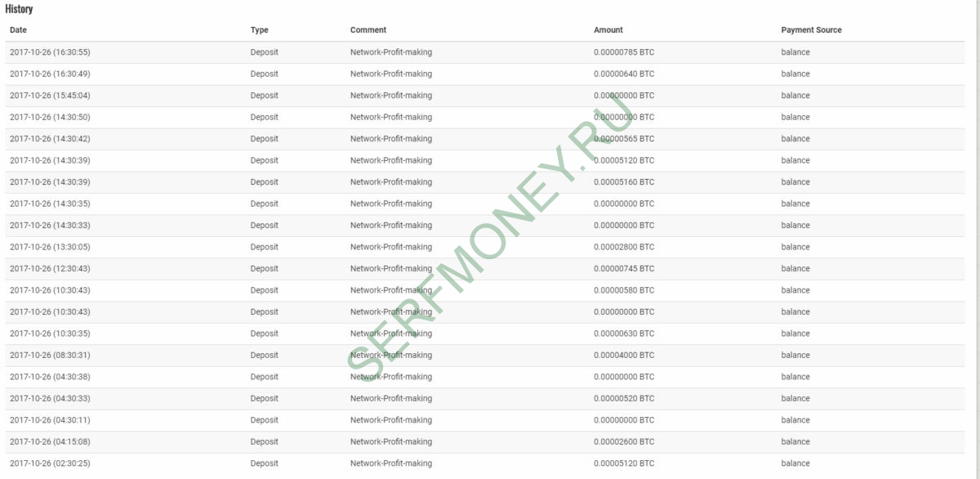Select the 2017-10-26 (13:30:05) date entry
The image size is (980, 479).
click(x=50, y=247)
